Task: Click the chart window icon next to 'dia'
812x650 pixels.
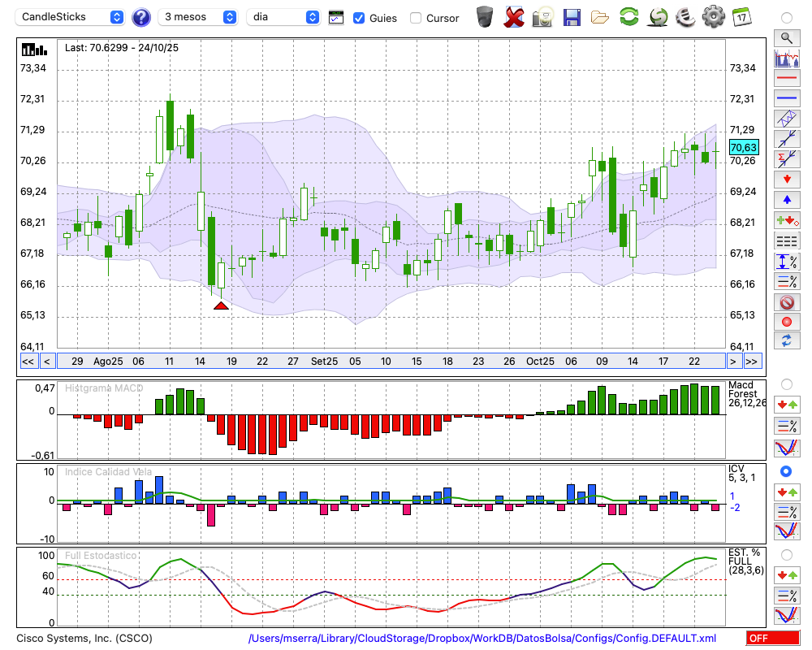Action: tap(336, 18)
